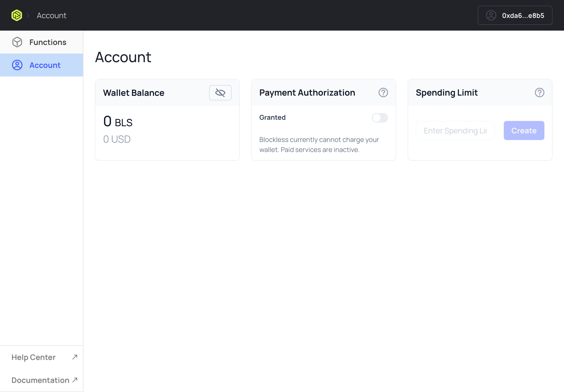This screenshot has width=564, height=392.
Task: Open the Documentation link
Action: click(x=41, y=380)
